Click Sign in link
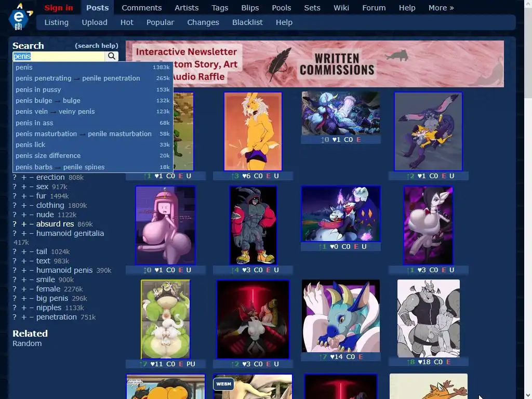 click(x=59, y=8)
